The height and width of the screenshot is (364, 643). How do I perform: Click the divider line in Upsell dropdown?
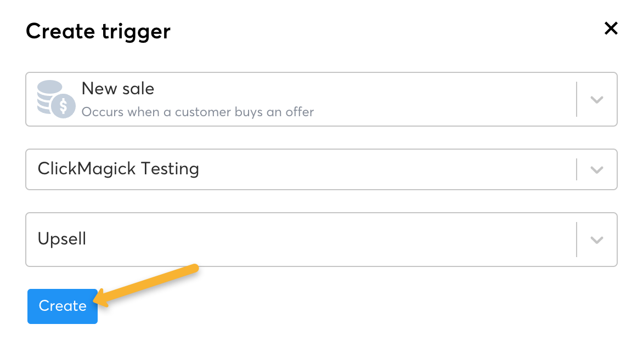[x=577, y=240]
